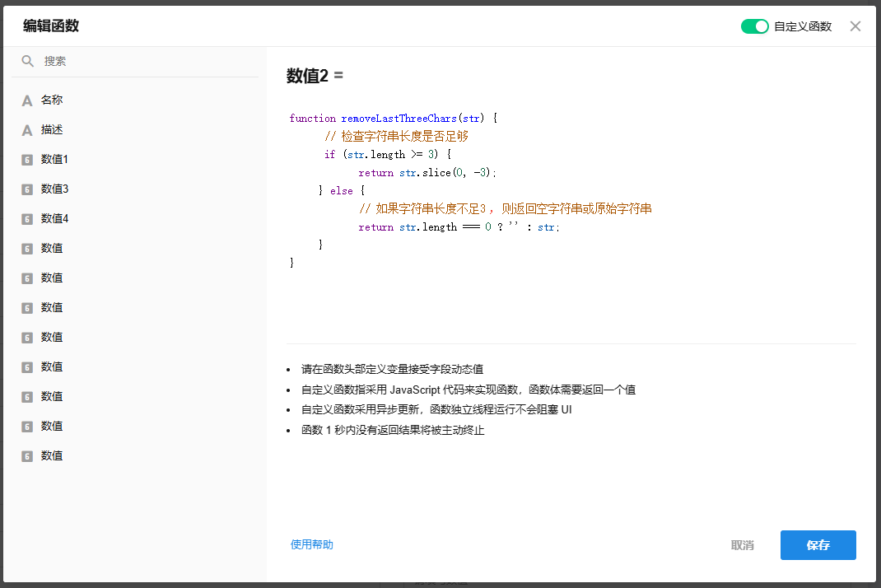Select the 数值4 field entry
The image size is (881, 588).
[x=55, y=218]
